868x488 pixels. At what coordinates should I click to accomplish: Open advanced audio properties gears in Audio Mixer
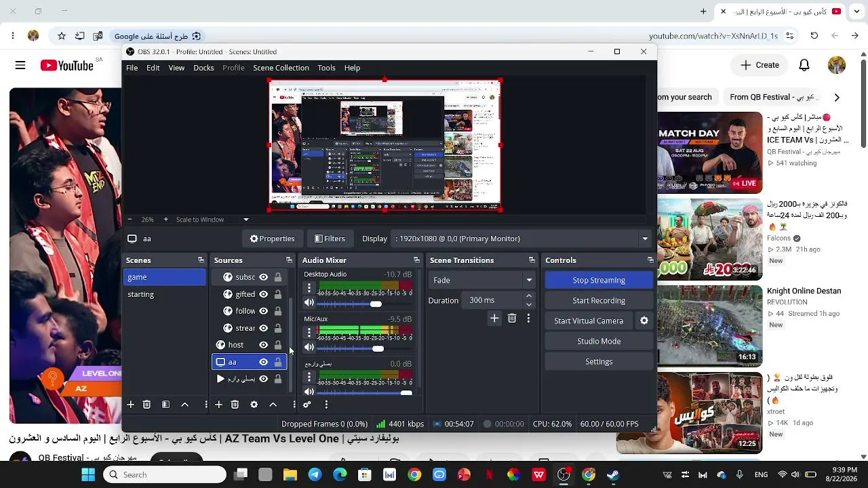point(307,405)
